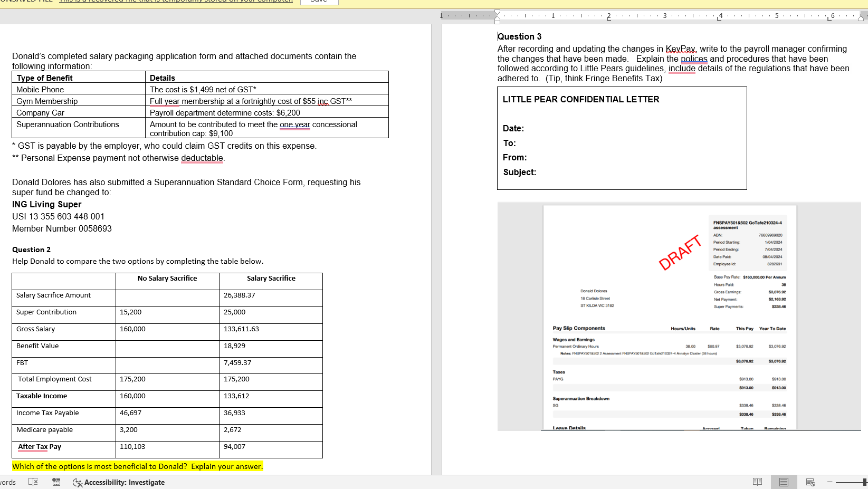Click the "ING Living Super" line
Viewport: 868px width, 489px height.
[47, 204]
